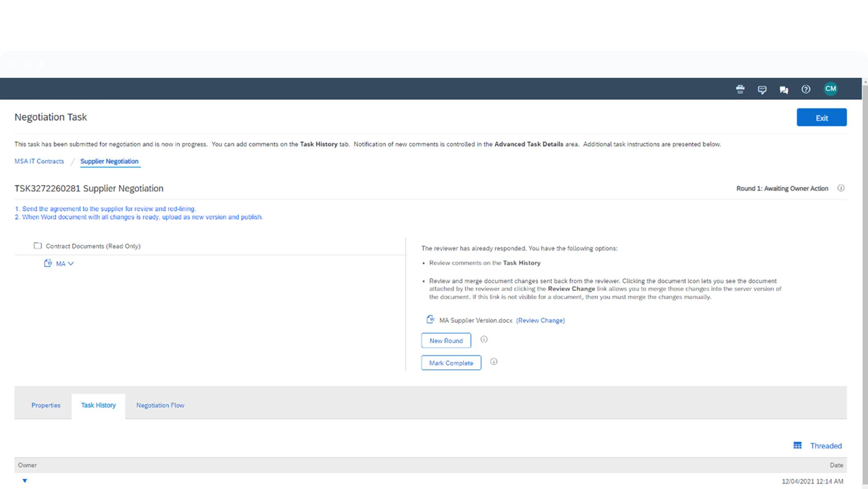The height and width of the screenshot is (489, 868).
Task: Open the feedback comment icon
Action: point(762,90)
